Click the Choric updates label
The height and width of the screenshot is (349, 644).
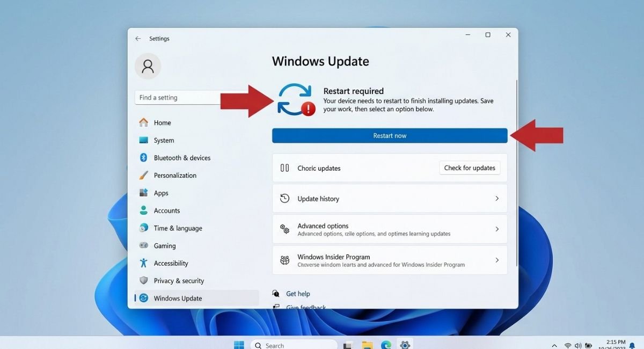(x=319, y=169)
